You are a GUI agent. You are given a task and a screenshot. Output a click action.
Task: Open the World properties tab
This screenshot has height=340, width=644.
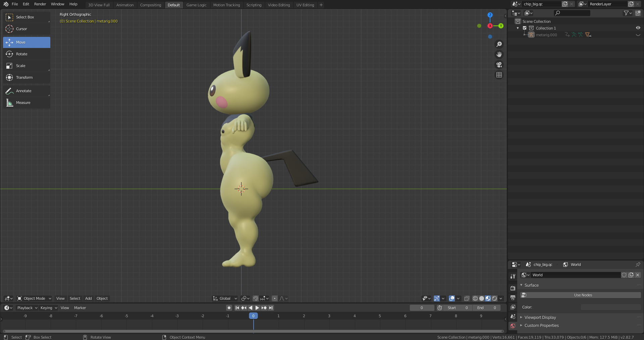[x=513, y=326]
